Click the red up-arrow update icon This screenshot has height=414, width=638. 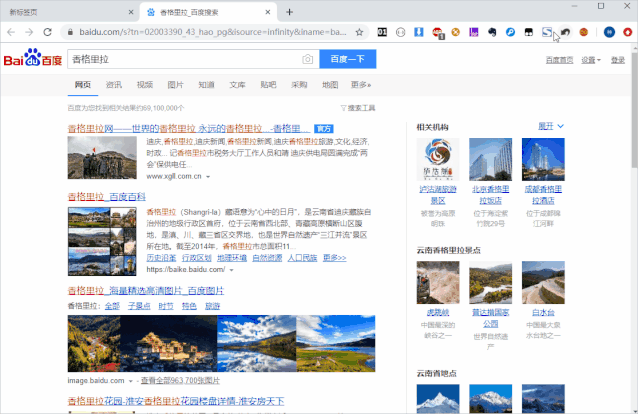pyautogui.click(x=627, y=32)
